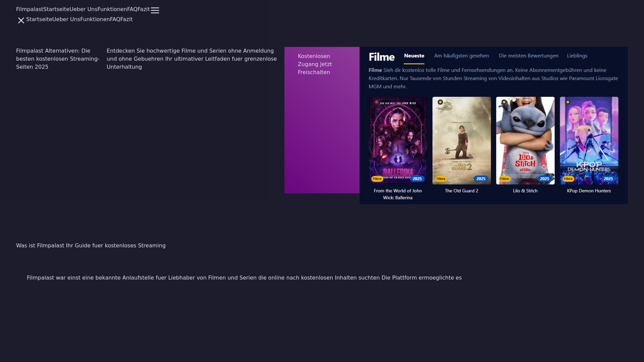Click KPop Demon Hunters title text
This screenshot has height=362, width=644.
pos(589,191)
